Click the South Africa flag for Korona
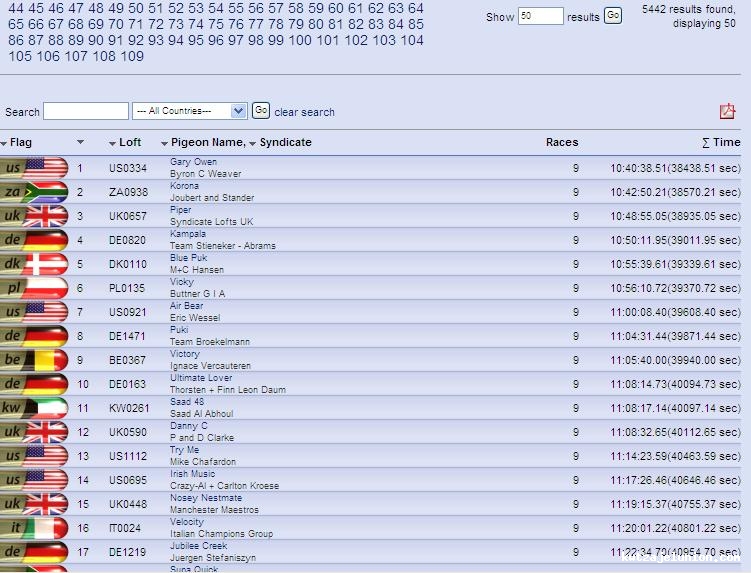Screen dimensions: 751x573 35,193
